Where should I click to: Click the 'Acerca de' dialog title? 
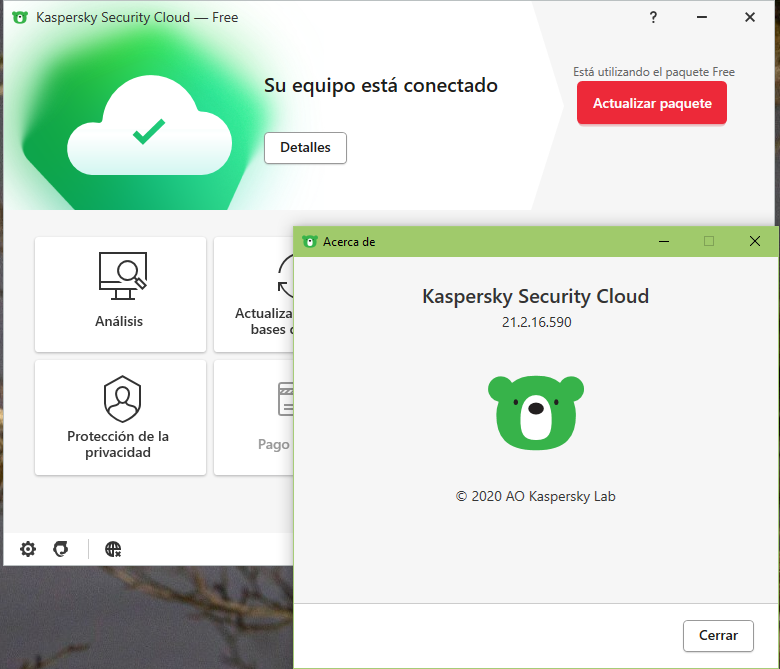pyautogui.click(x=349, y=242)
